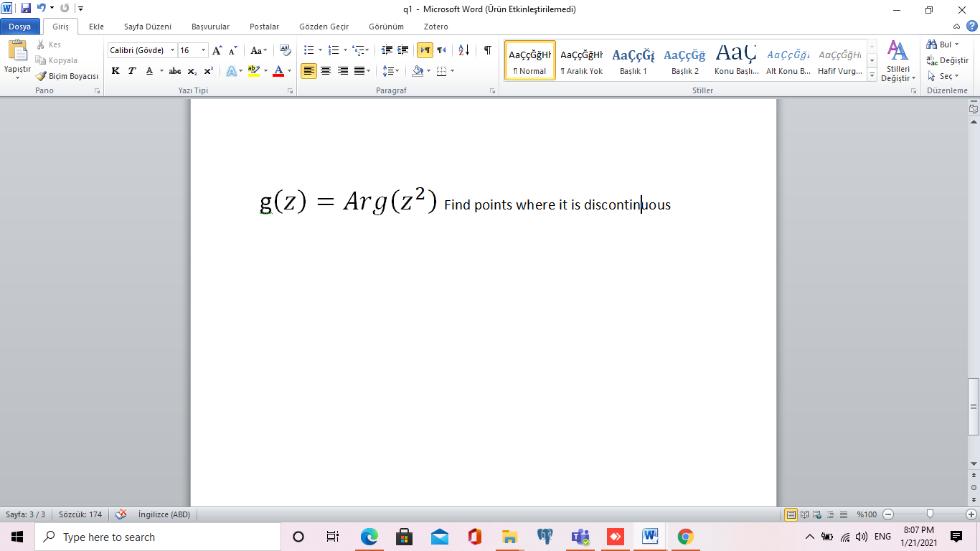Click Bul find button
This screenshot has height=551, width=980.
tap(944, 44)
